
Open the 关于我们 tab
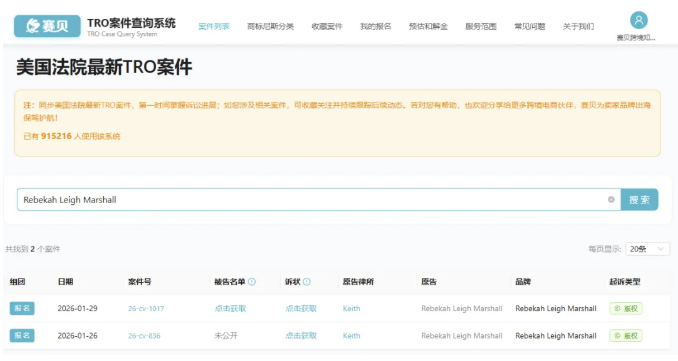pyautogui.click(x=578, y=26)
